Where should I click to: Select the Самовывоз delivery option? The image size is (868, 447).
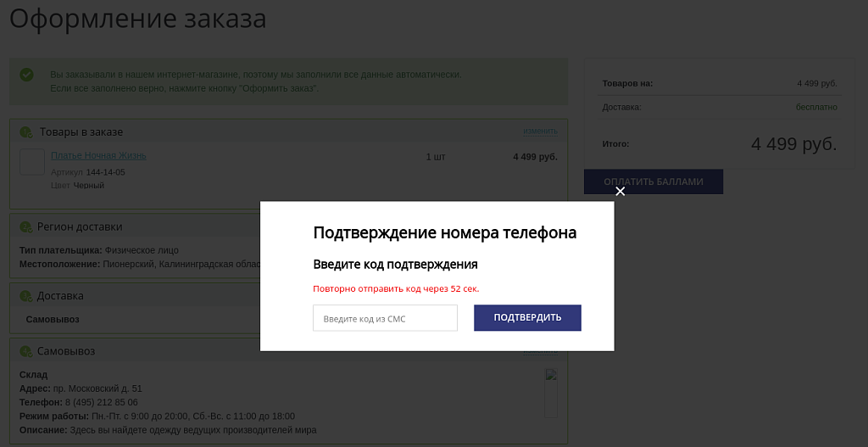pyautogui.click(x=53, y=320)
